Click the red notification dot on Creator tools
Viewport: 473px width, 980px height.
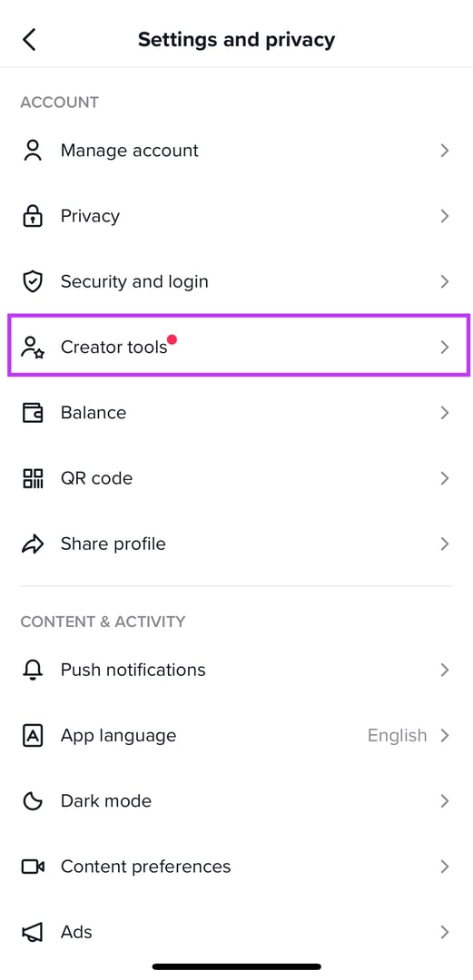172,340
